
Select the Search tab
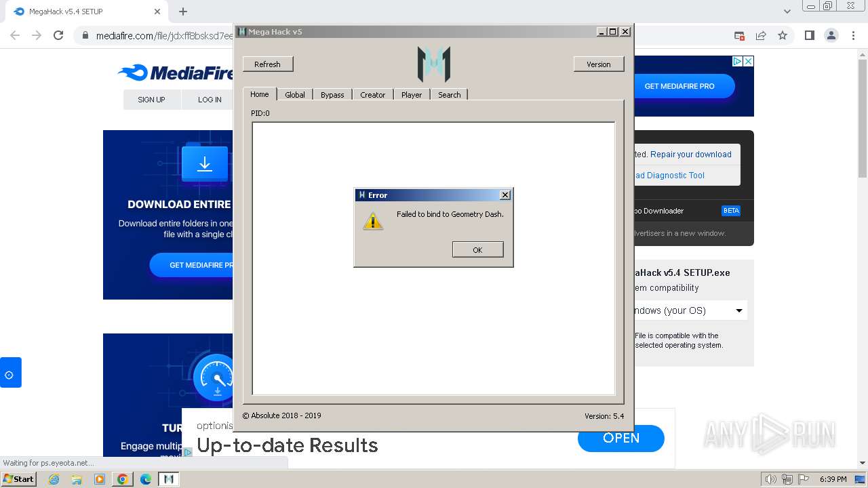pyautogui.click(x=449, y=95)
